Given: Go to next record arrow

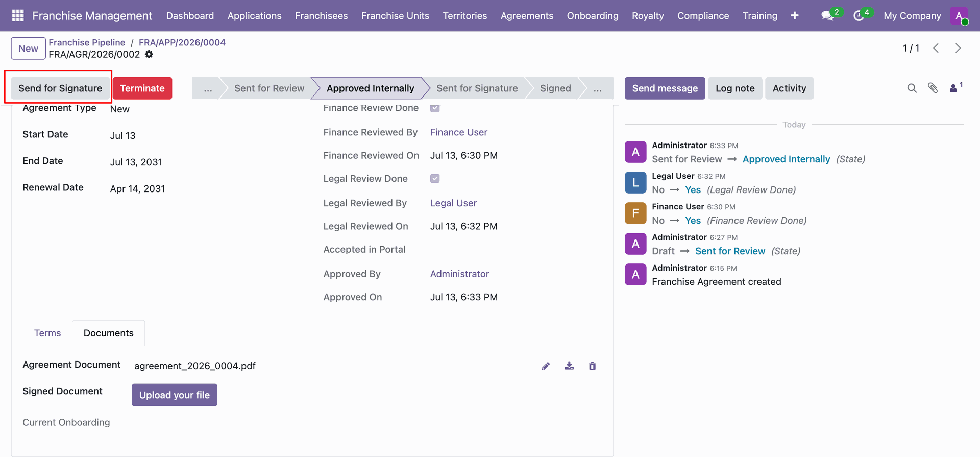Looking at the screenshot, I should 958,48.
